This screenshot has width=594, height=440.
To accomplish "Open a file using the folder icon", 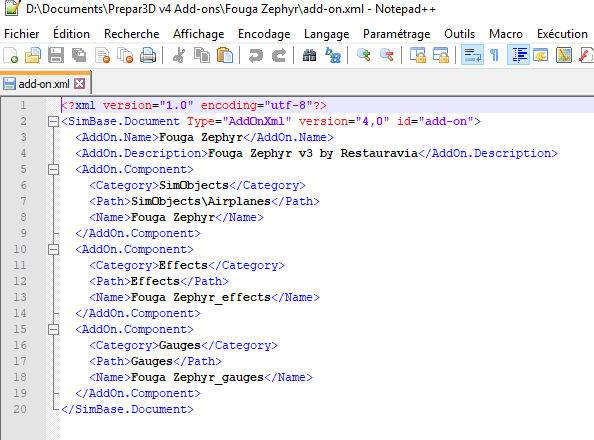I will pyautogui.click(x=33, y=55).
